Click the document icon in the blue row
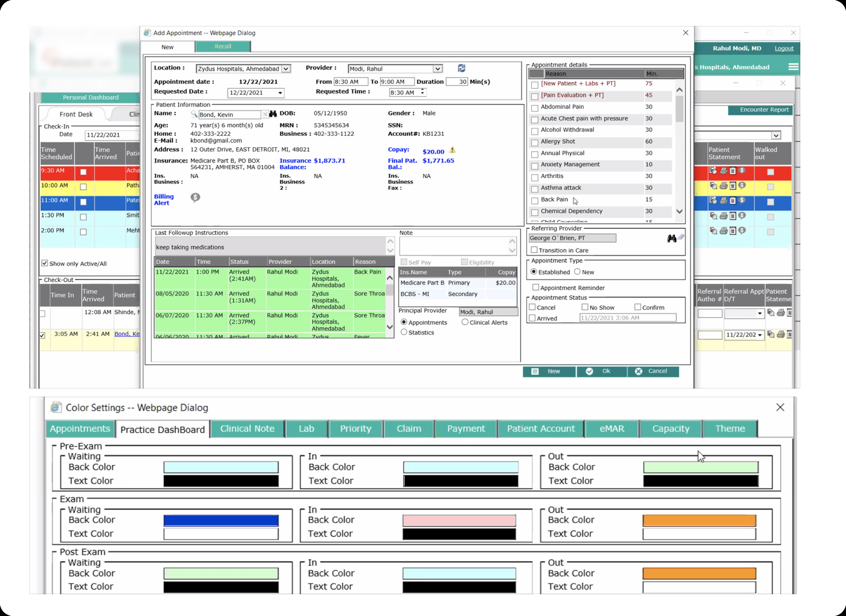This screenshot has height=616, width=846. pyautogui.click(x=732, y=201)
